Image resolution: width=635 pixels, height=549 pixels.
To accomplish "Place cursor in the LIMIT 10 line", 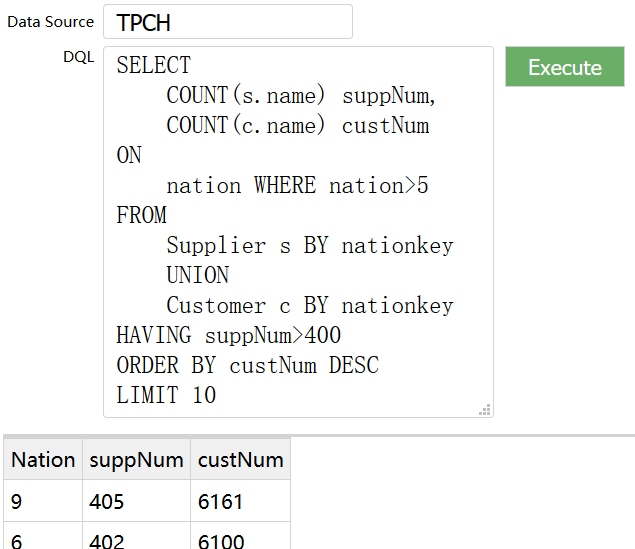I will pyautogui.click(x=166, y=395).
